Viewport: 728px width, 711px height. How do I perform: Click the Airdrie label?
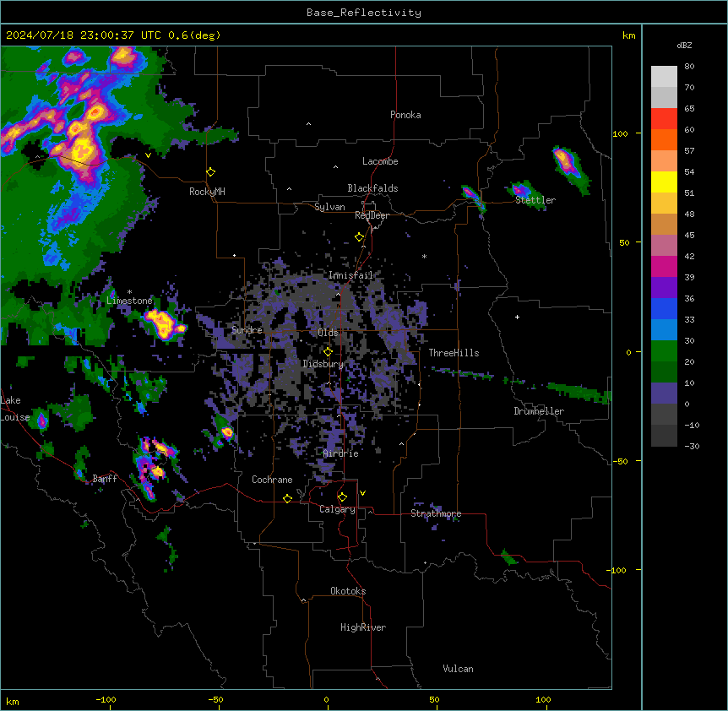[341, 453]
